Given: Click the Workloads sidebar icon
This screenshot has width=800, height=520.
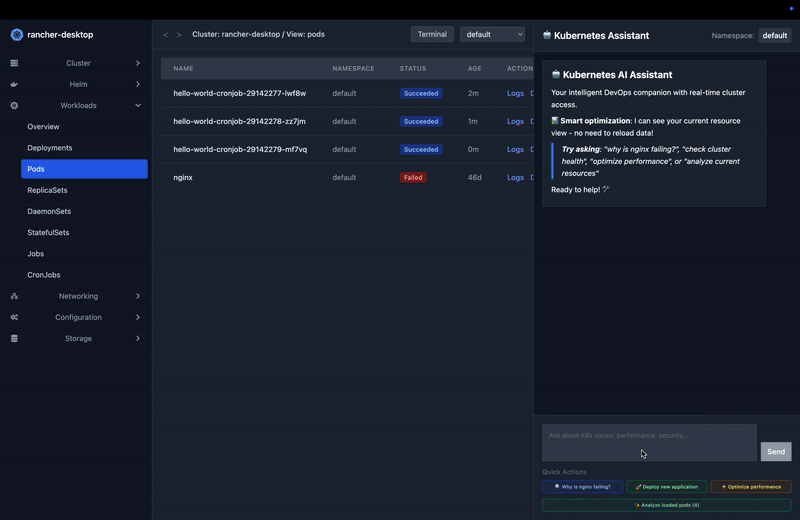Looking at the screenshot, I should pyautogui.click(x=14, y=106).
